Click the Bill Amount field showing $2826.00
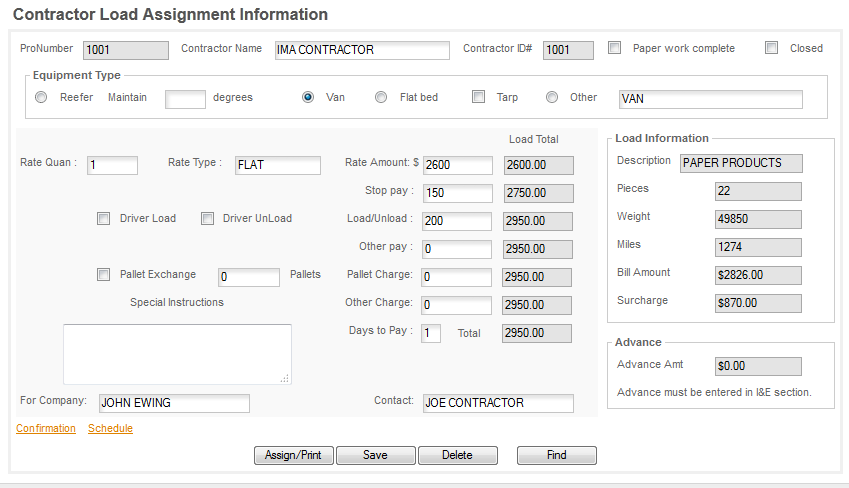The image size is (849, 488). [759, 276]
